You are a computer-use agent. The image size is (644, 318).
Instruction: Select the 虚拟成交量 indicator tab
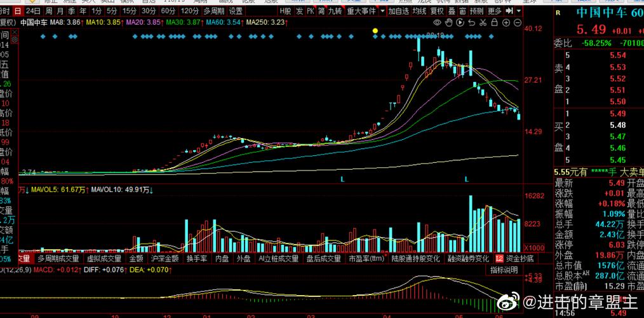[x=104, y=259]
